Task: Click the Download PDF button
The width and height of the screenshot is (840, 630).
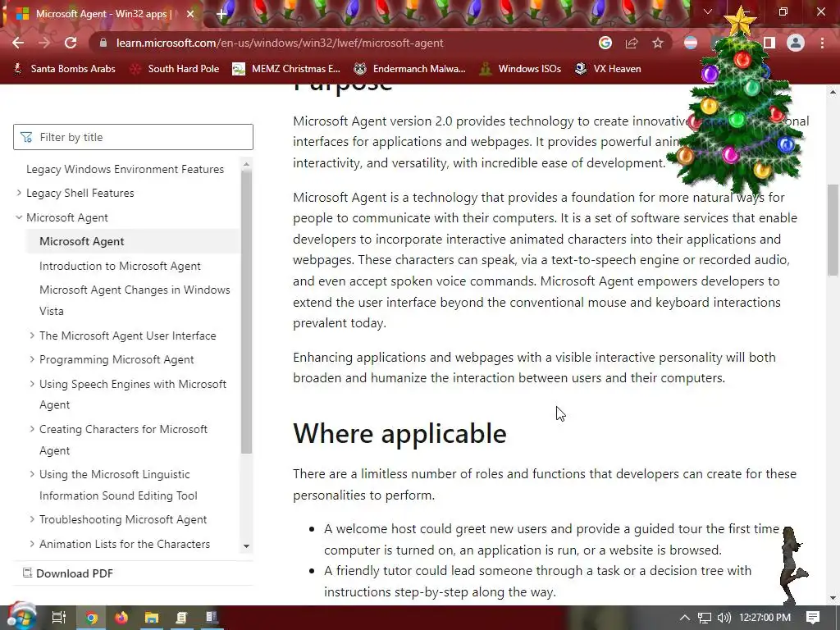Action: pos(68,573)
